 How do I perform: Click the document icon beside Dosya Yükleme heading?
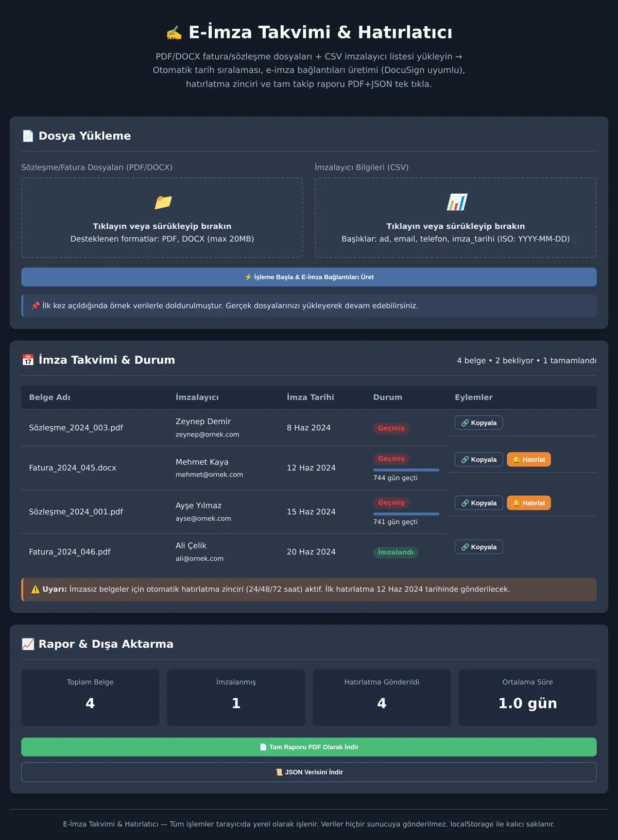coord(28,136)
